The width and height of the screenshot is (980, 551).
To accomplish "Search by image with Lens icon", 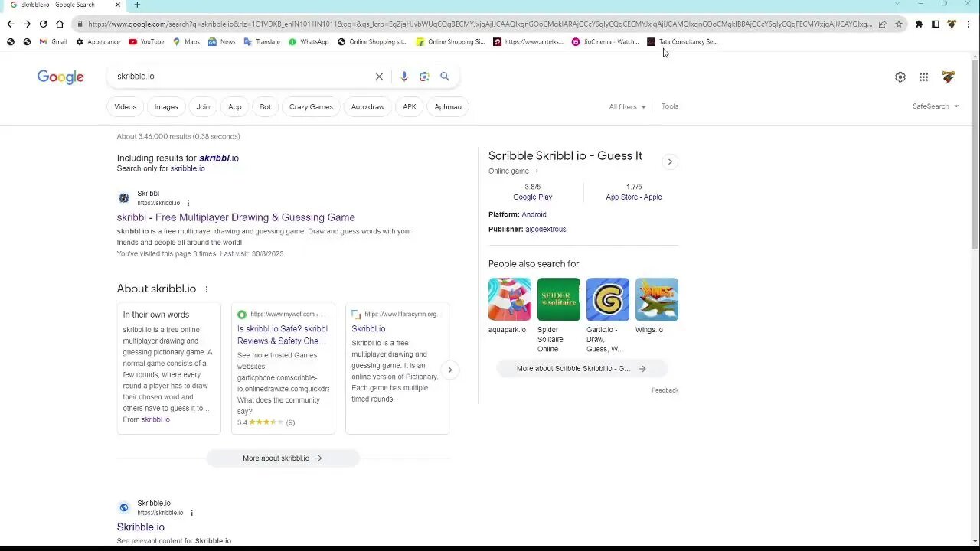I will click(x=424, y=77).
